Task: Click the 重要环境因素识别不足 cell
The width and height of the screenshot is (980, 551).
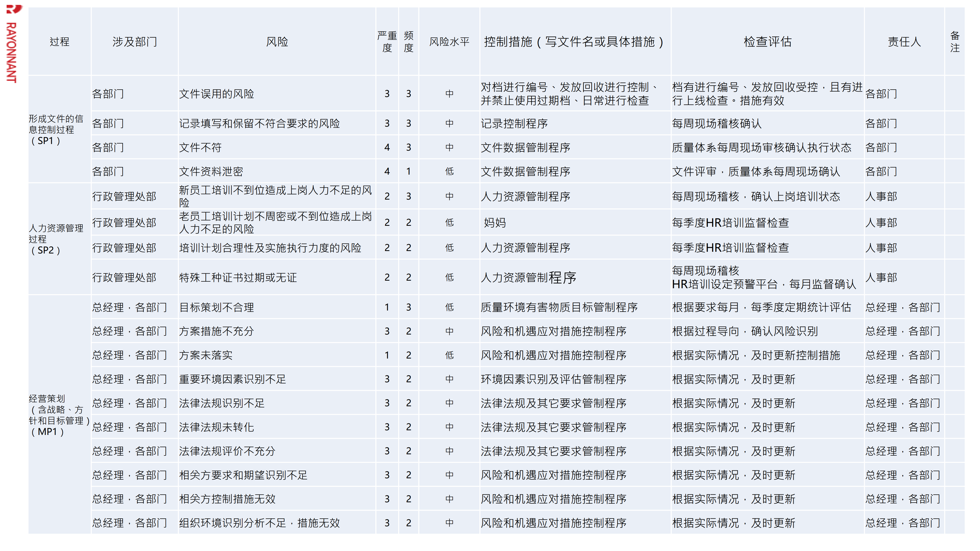Action: [277, 379]
